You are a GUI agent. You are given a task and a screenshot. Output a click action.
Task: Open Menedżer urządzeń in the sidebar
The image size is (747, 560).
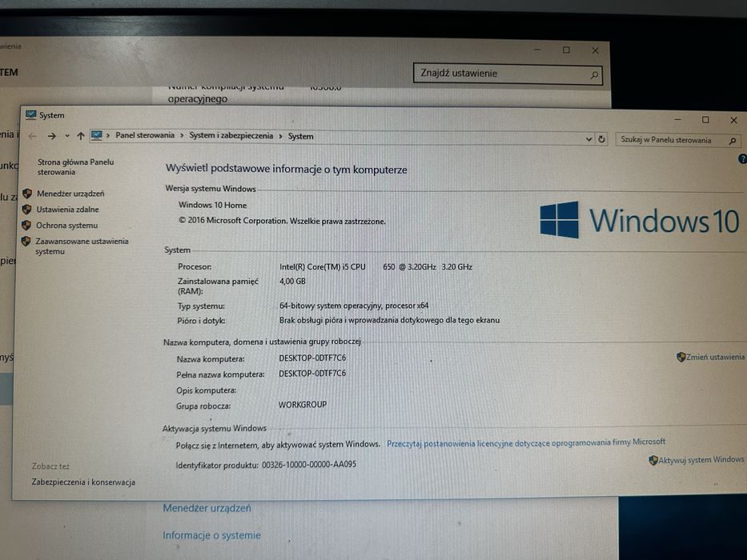(70, 194)
